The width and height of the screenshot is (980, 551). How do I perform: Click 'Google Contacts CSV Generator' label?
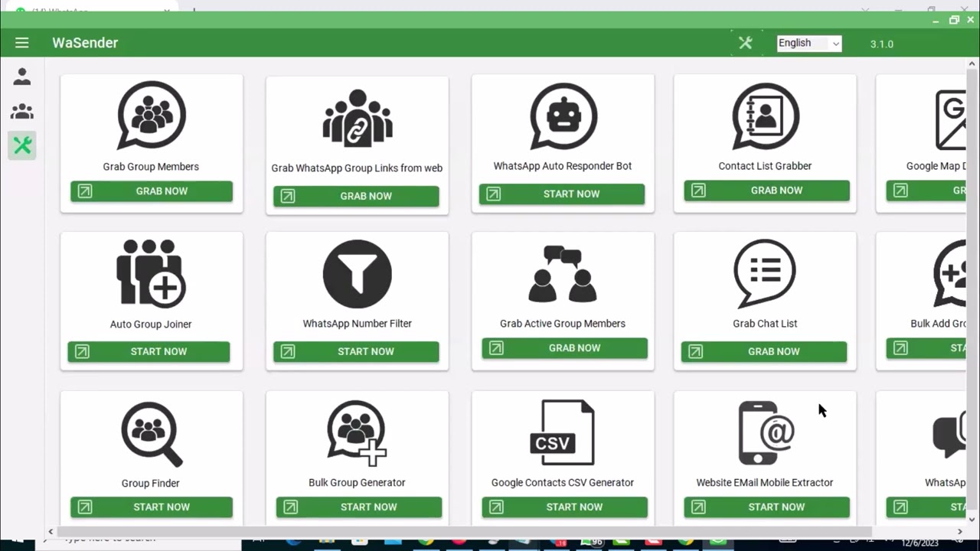[563, 483]
